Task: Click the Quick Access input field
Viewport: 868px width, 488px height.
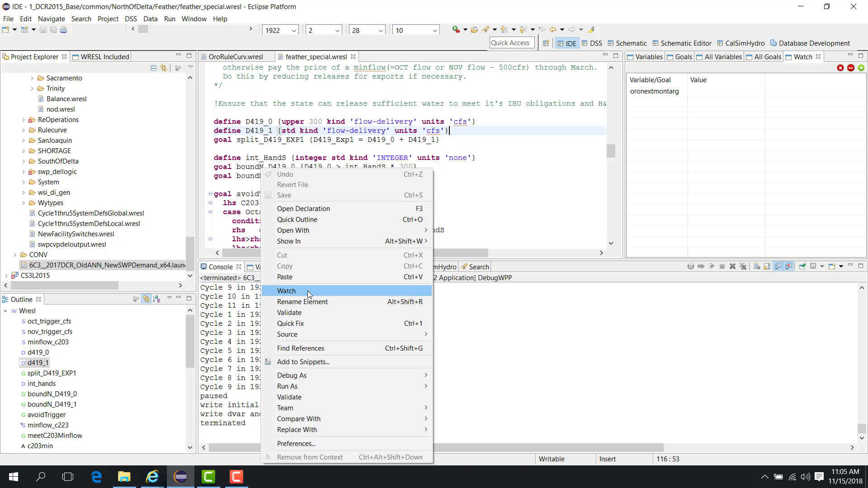Action: pyautogui.click(x=512, y=43)
